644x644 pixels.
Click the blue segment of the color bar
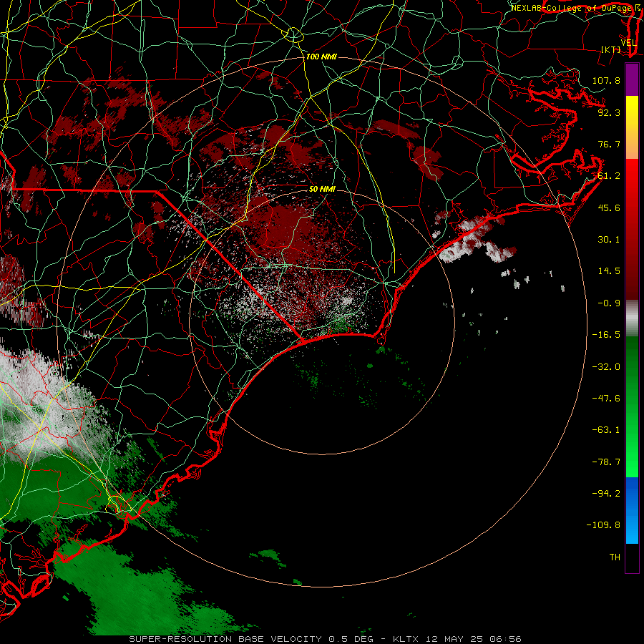(632, 510)
